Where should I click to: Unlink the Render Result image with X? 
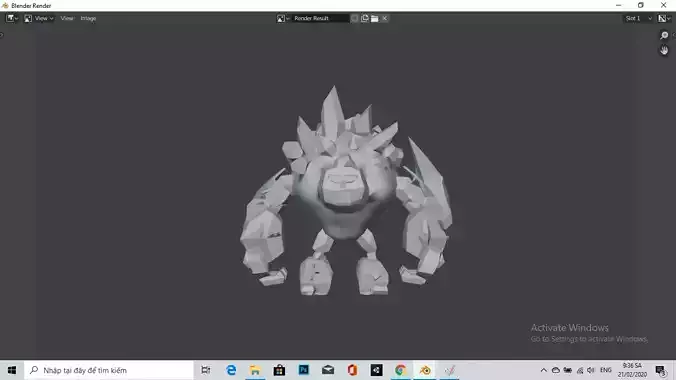[x=385, y=18]
